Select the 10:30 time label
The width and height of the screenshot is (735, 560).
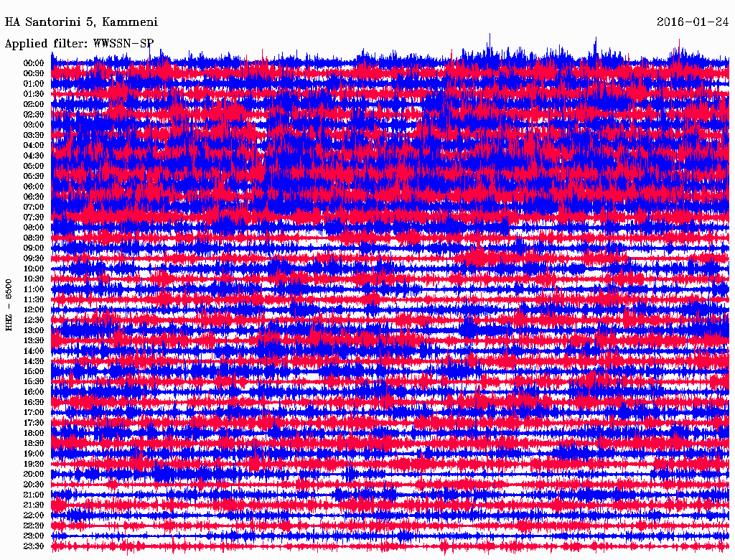pyautogui.click(x=33, y=279)
